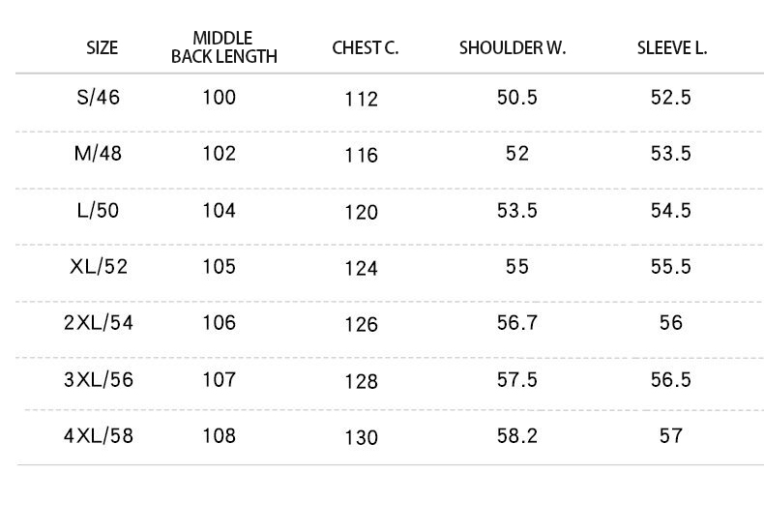This screenshot has height=532, width=764.
Task: Select the L/50 size label
Action: 98,211
